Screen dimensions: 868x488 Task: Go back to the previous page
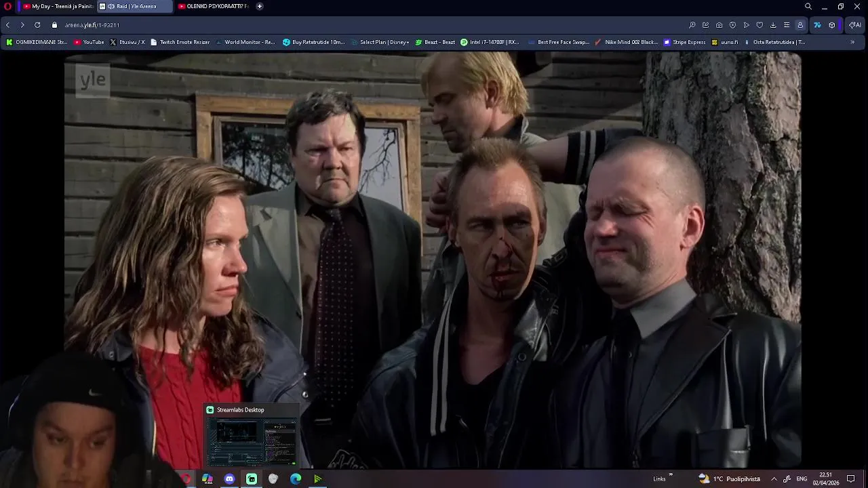tap(7, 25)
